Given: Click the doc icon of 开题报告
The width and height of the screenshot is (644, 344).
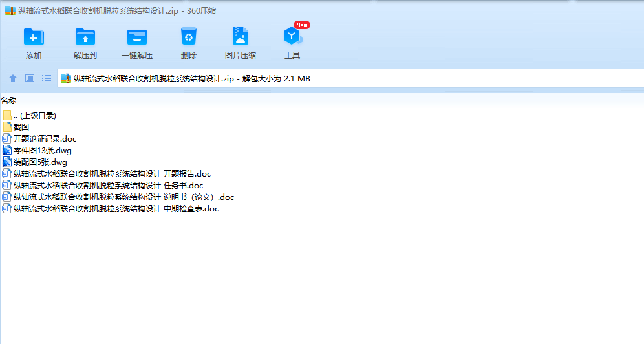Looking at the screenshot, I should (x=7, y=174).
